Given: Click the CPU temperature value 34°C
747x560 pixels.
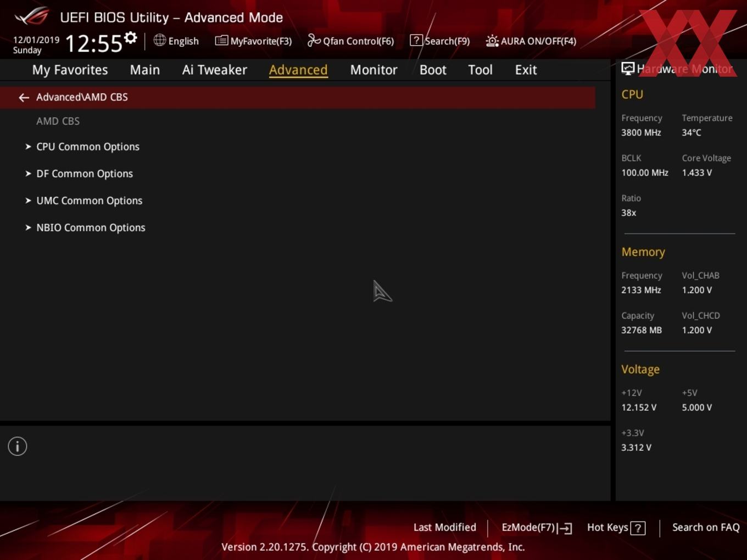Looking at the screenshot, I should pos(692,132).
